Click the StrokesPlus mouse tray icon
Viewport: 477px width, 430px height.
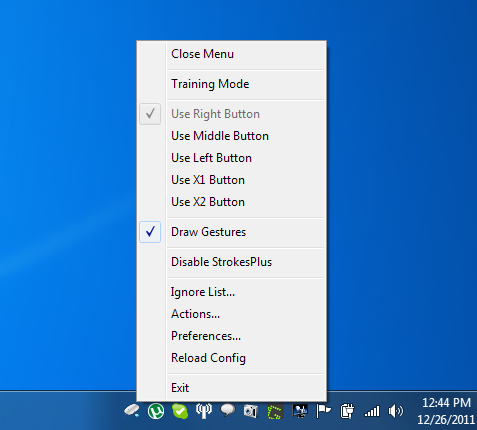tap(132, 411)
